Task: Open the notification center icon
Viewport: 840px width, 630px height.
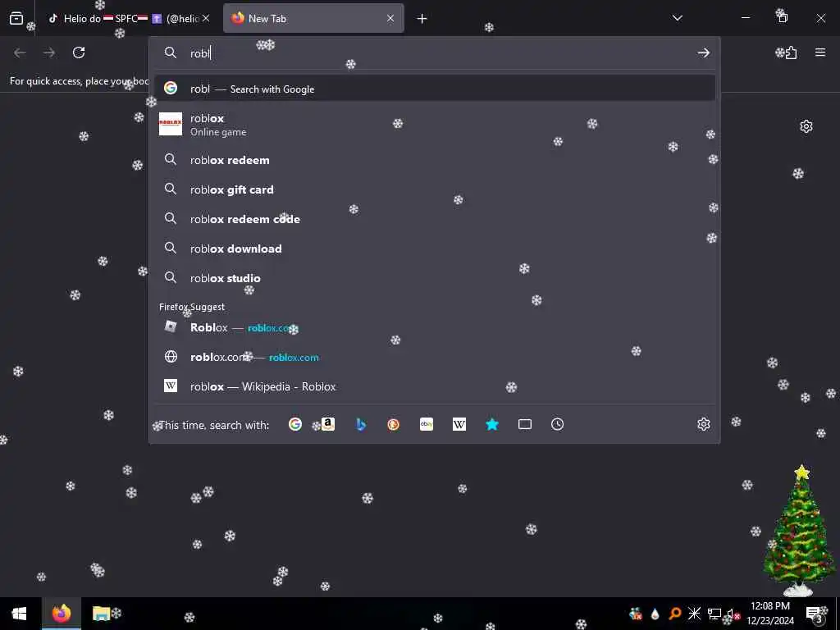Action: pyautogui.click(x=814, y=614)
